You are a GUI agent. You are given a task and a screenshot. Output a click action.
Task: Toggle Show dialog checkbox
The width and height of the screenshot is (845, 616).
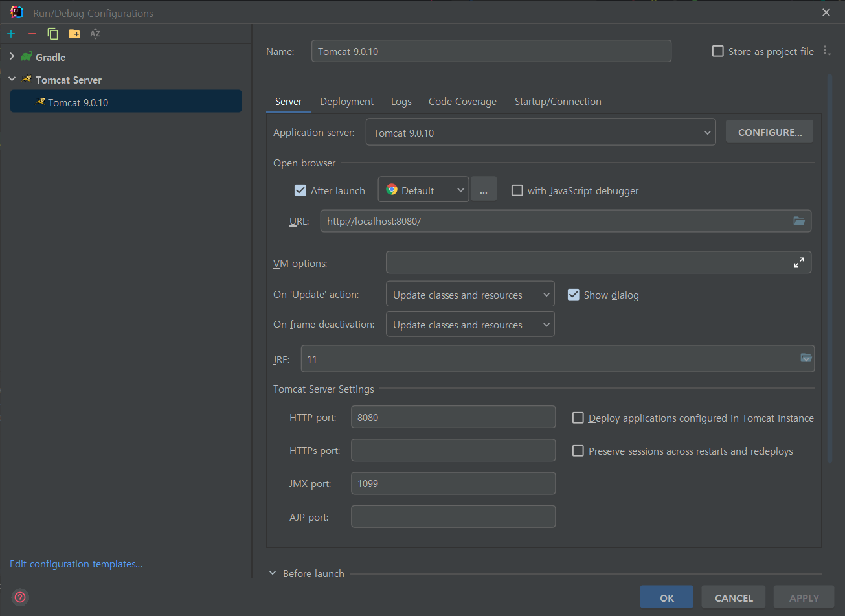(573, 295)
